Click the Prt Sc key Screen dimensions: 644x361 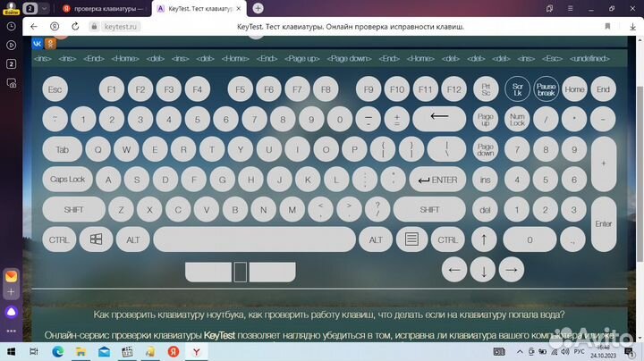(486, 89)
